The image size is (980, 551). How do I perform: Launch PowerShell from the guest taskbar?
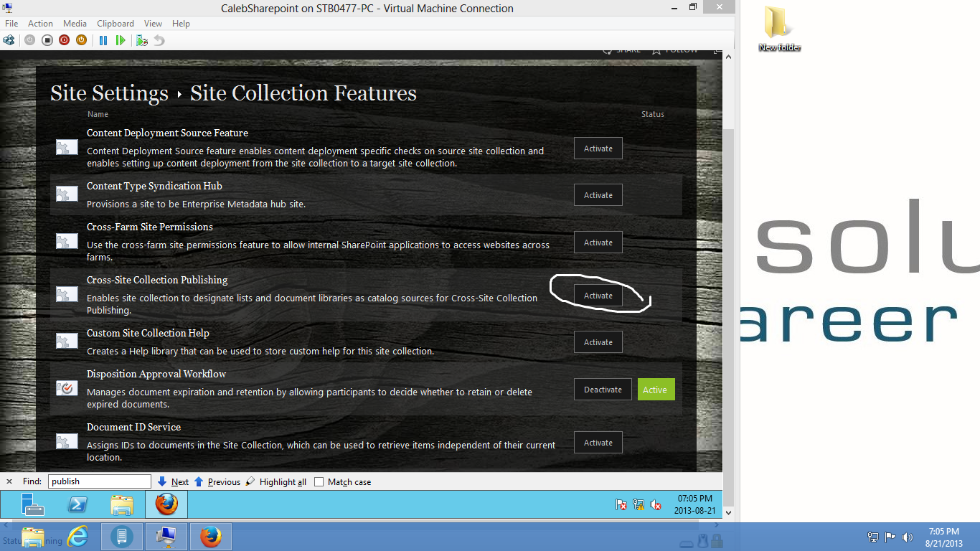[77, 504]
